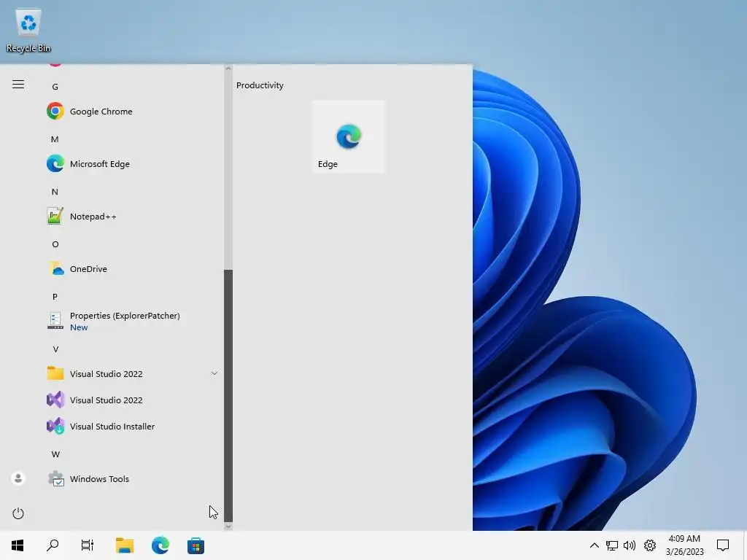Open File Explorer from the taskbar
This screenshot has height=560, width=747.
click(x=125, y=545)
